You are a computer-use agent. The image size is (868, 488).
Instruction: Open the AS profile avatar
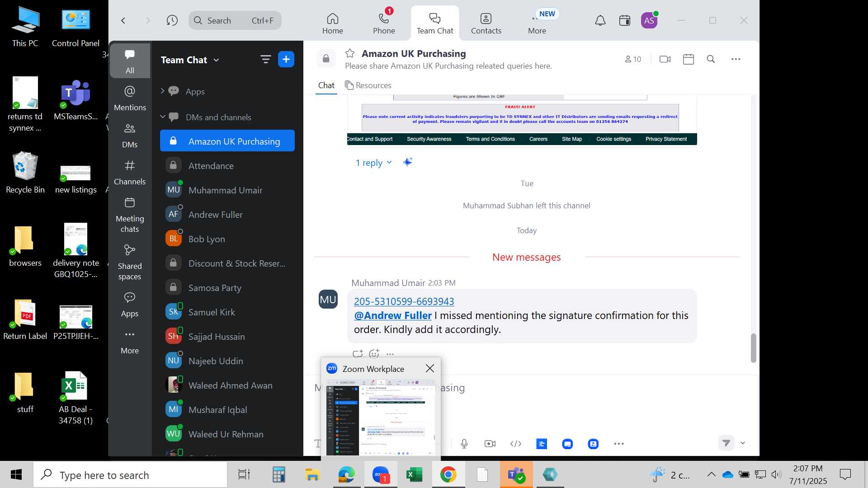[x=649, y=20]
